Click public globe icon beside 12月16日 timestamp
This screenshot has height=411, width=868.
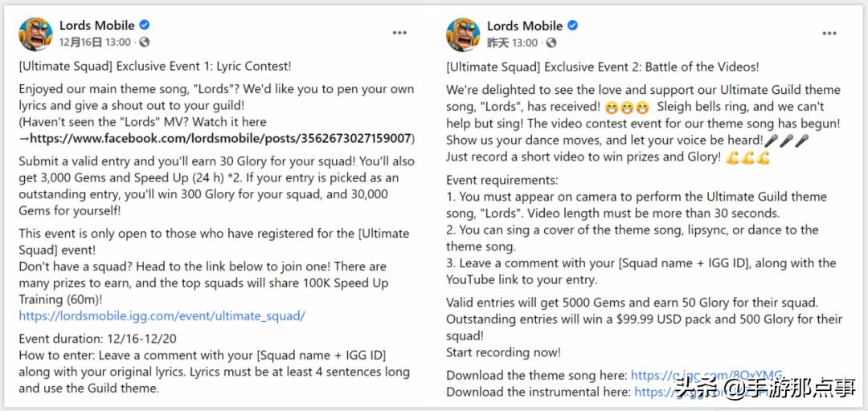point(144,43)
